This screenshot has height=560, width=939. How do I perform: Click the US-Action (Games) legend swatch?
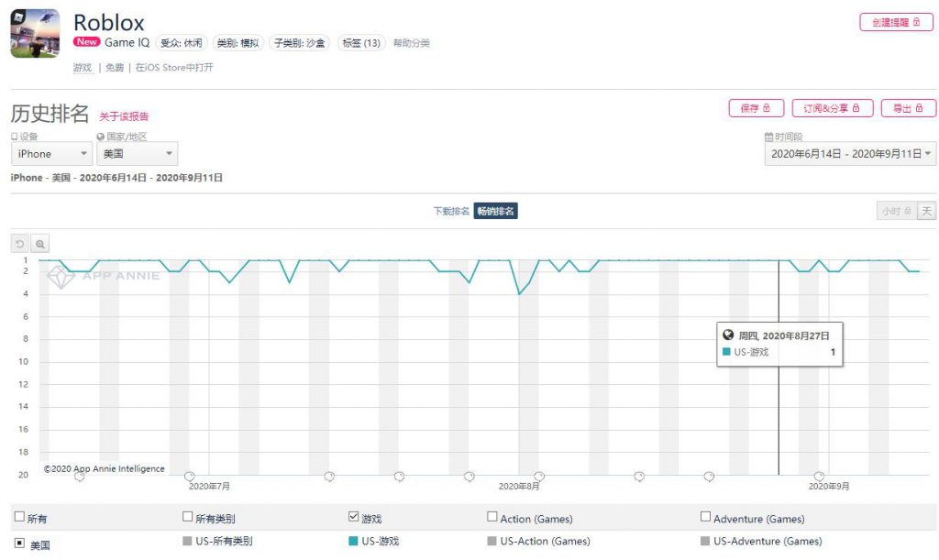[492, 541]
